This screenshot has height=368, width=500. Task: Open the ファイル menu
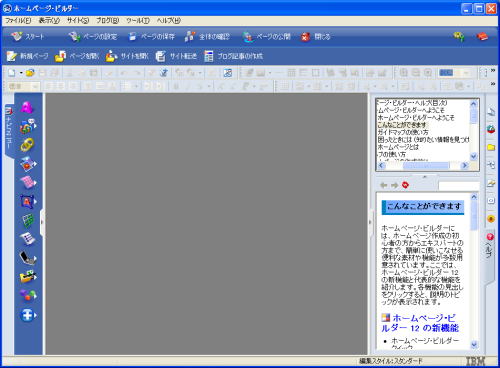click(x=18, y=21)
